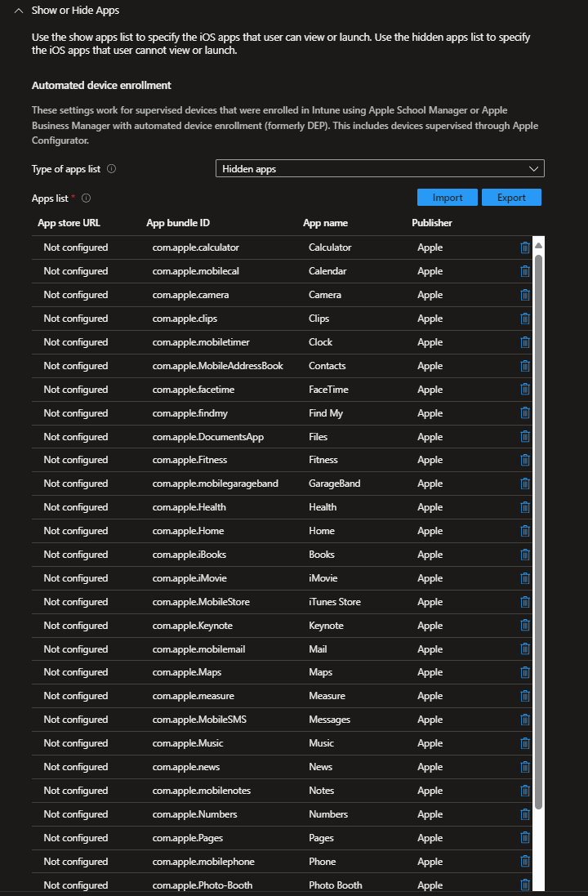This screenshot has width=588, height=896.
Task: Click the apps list vertical scrollbar
Action: tap(538, 531)
